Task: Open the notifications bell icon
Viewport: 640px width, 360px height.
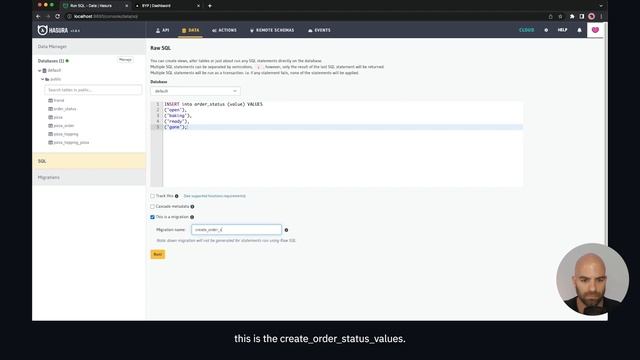Action: click(x=579, y=30)
